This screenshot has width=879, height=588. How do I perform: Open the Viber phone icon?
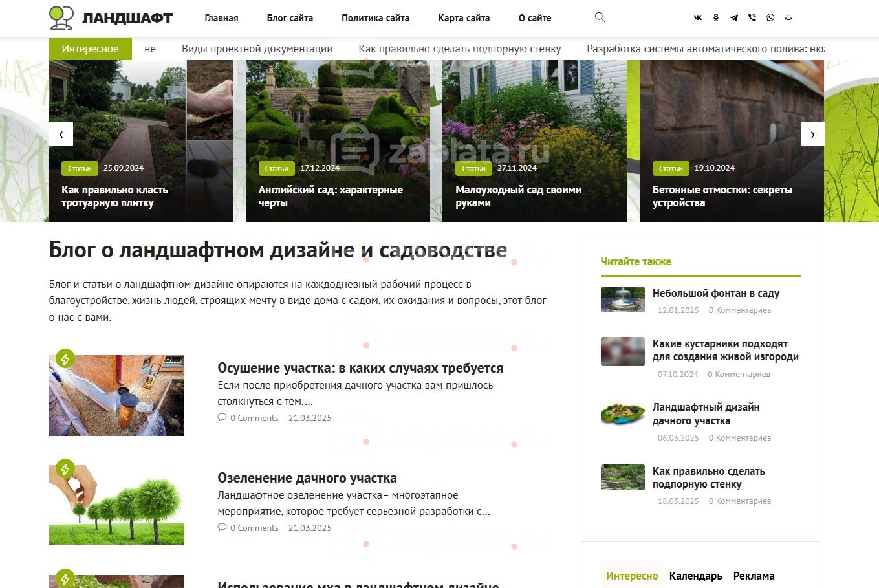pyautogui.click(x=752, y=18)
